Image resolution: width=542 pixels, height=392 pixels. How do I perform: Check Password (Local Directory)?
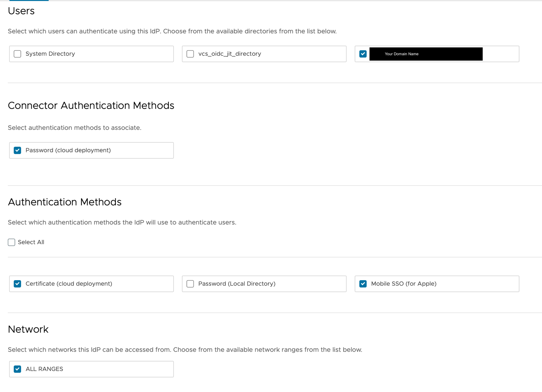190,284
